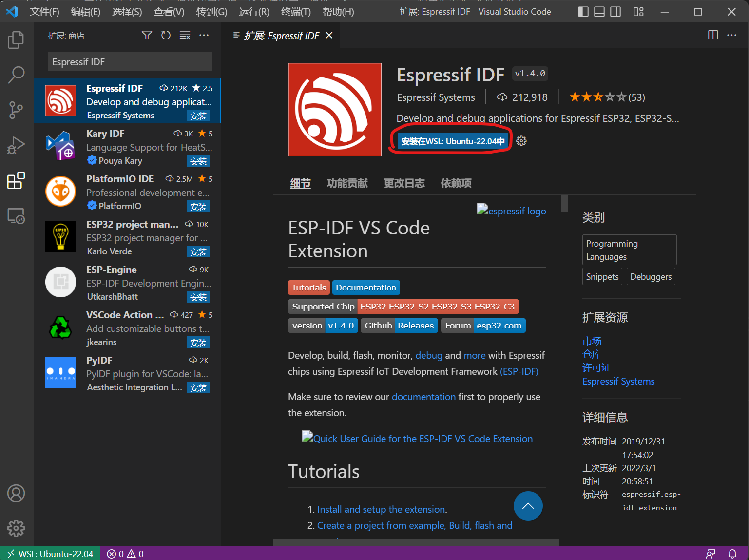This screenshot has height=560, width=749.
Task: Open the Espressif Systems publisher link in header
Action: 436,97
